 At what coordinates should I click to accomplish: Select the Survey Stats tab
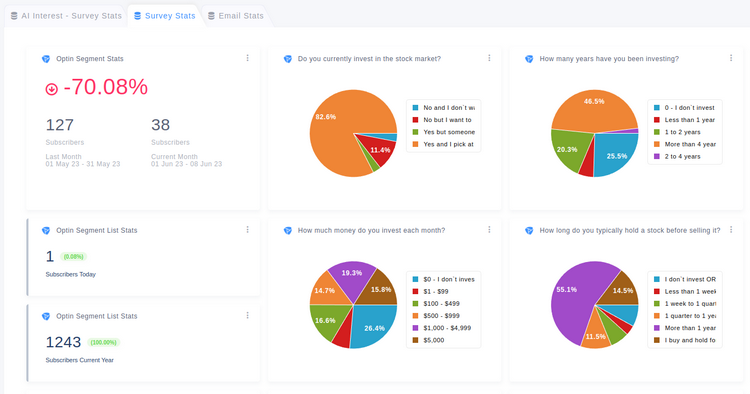[x=165, y=16]
